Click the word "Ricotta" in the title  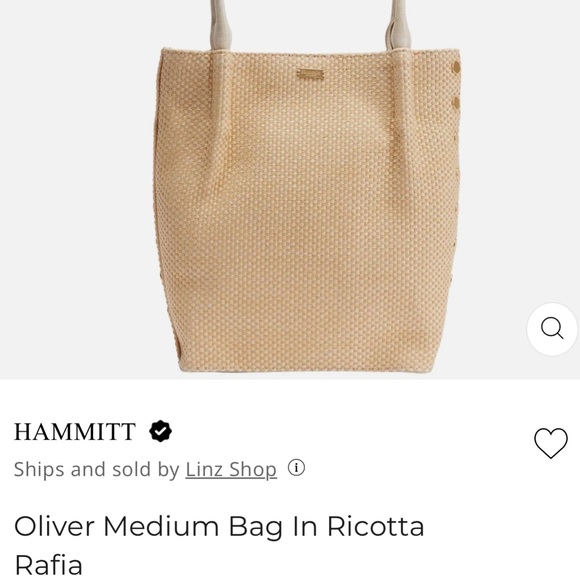[x=375, y=526]
